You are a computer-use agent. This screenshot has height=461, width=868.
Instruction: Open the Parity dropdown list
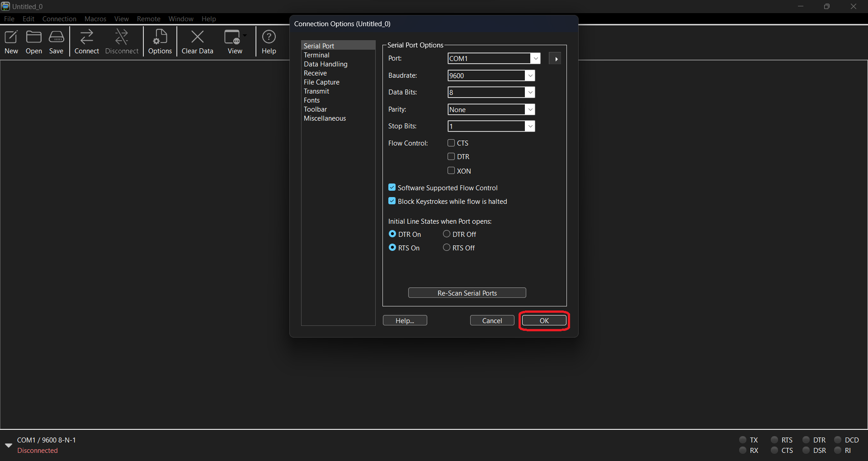[x=530, y=109]
